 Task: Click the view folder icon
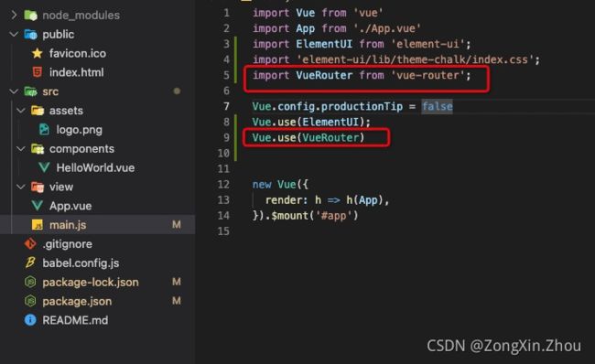[38, 187]
